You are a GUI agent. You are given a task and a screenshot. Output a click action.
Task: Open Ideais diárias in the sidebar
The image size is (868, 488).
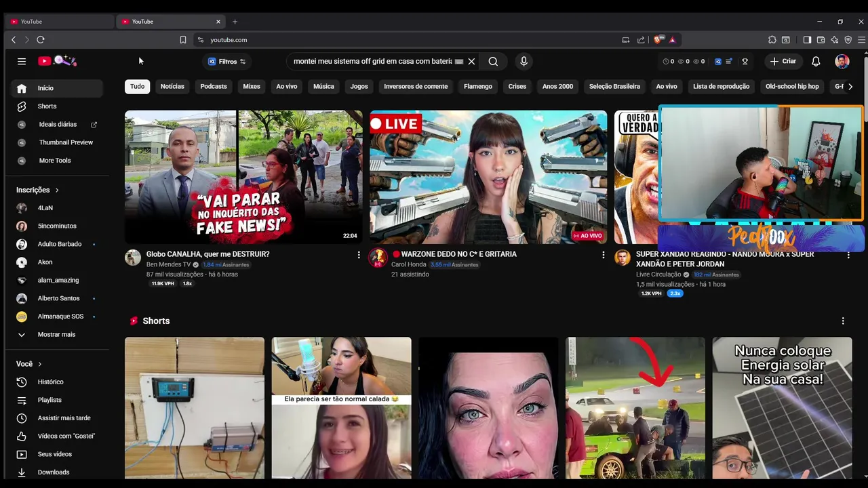click(57, 125)
